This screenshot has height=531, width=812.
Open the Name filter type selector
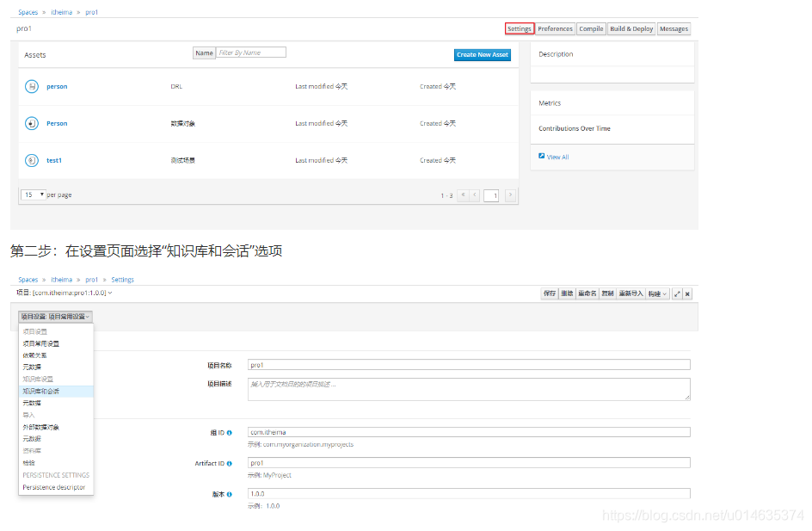pos(204,52)
